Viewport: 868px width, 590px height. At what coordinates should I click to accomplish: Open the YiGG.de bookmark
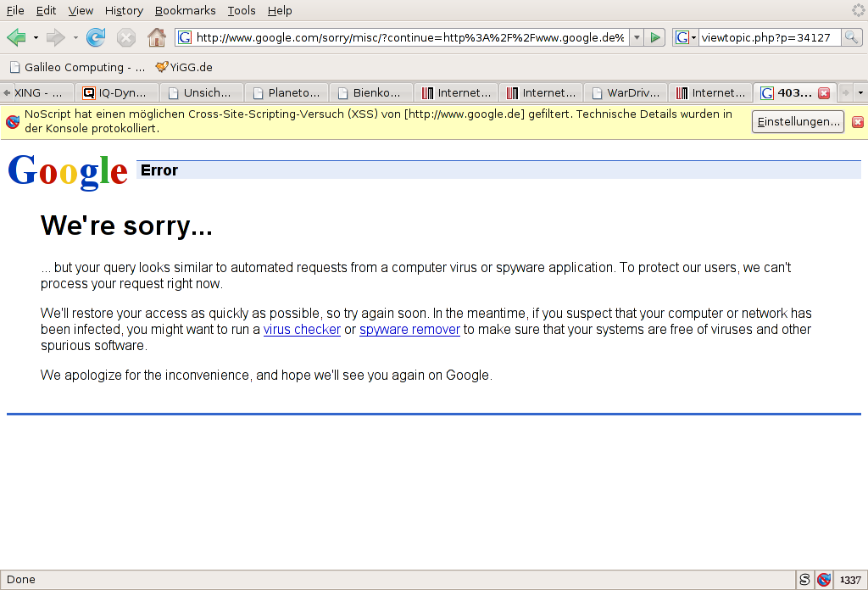[x=184, y=68]
